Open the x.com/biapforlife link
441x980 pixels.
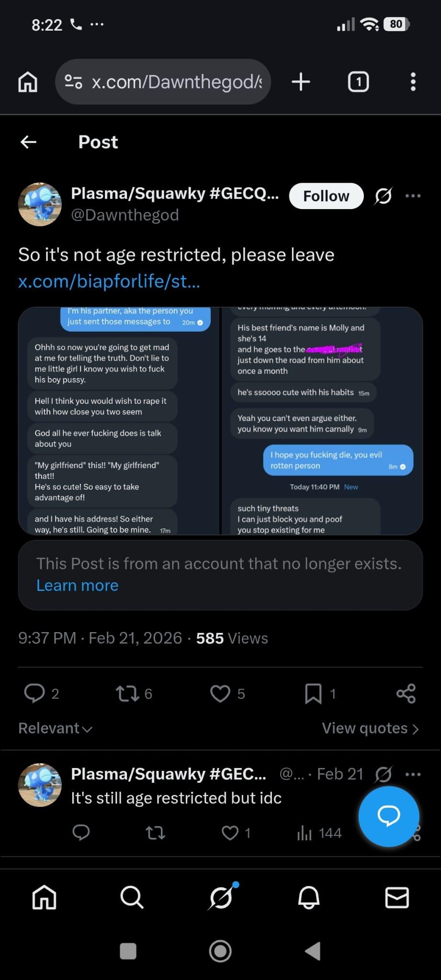[109, 281]
